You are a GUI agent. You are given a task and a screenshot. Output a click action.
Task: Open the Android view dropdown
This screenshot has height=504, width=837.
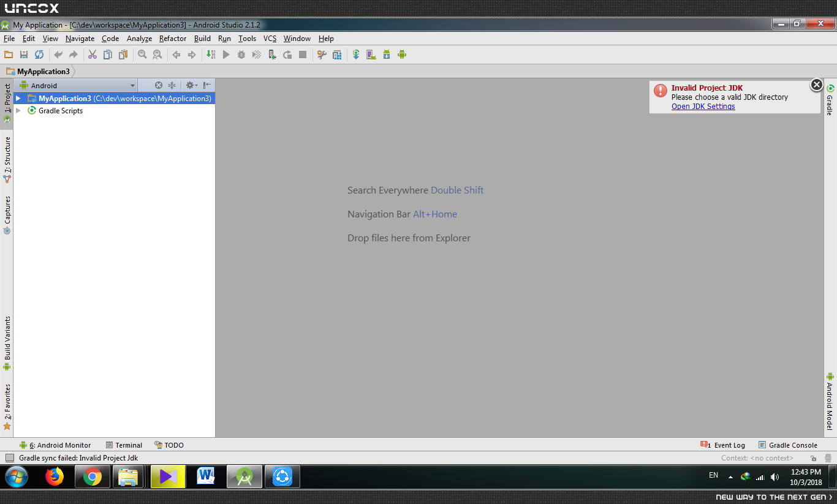(77, 86)
